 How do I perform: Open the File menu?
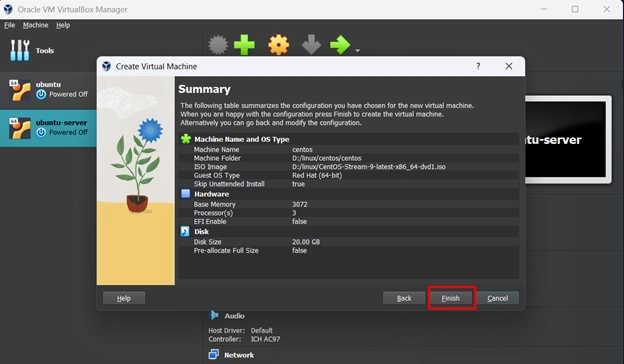point(9,25)
